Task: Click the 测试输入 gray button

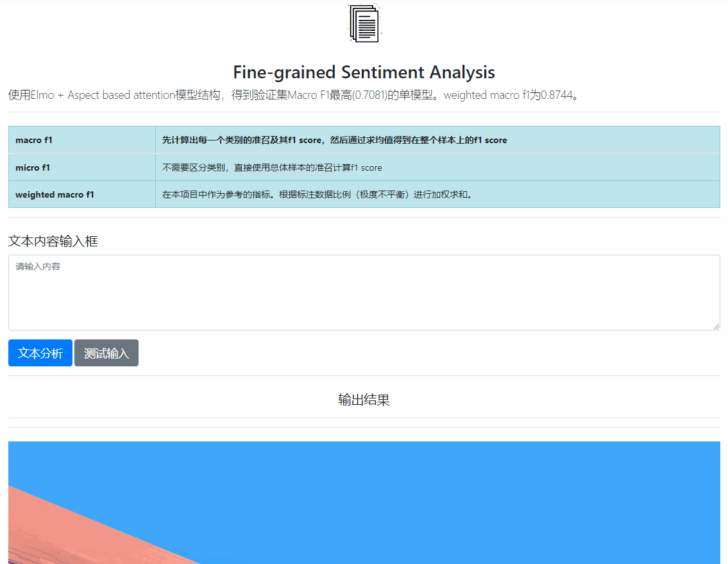Action: coord(106,353)
